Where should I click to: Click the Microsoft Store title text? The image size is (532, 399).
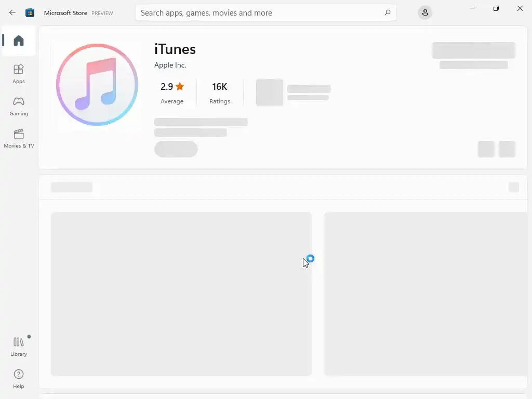pos(65,13)
